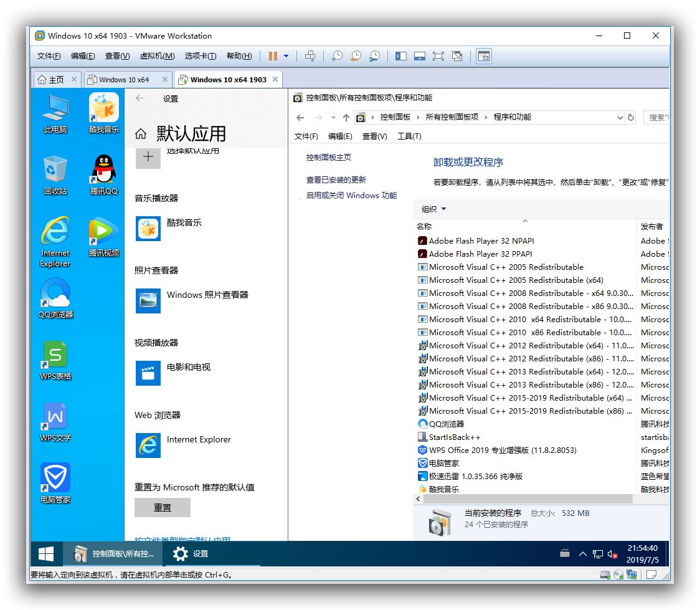Screen dimensions: 700x610
Task: Switch to the 主页 tab
Action: 57,80
